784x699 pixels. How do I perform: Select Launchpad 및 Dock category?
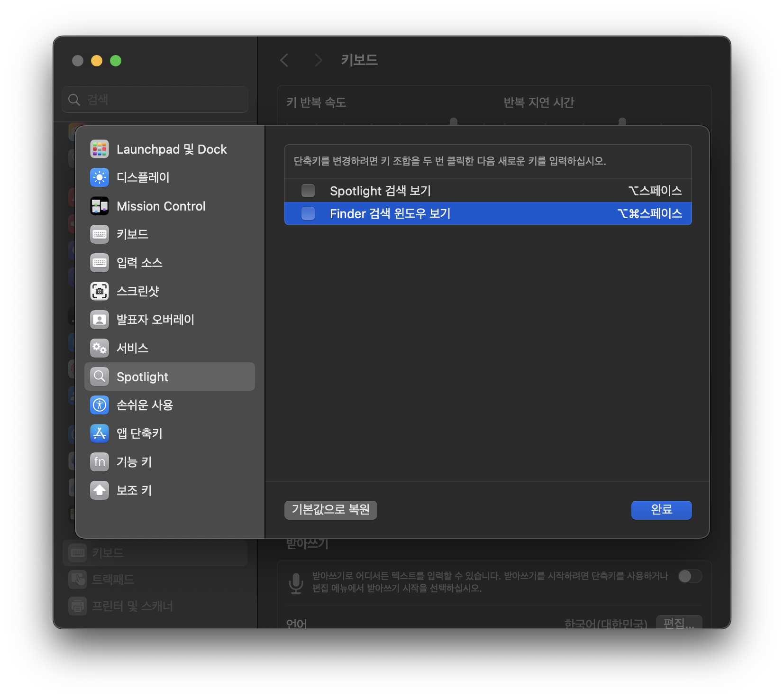170,149
